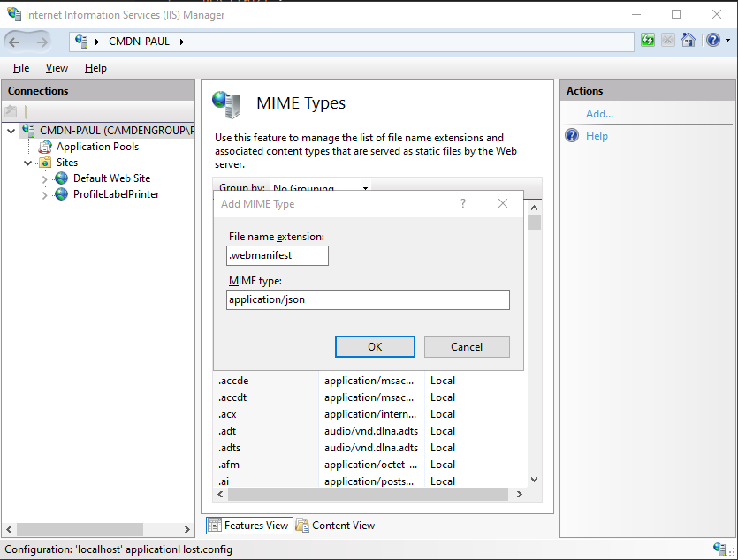Select the Sites folder in Connections
Viewport: 738px width, 560px height.
pyautogui.click(x=67, y=163)
